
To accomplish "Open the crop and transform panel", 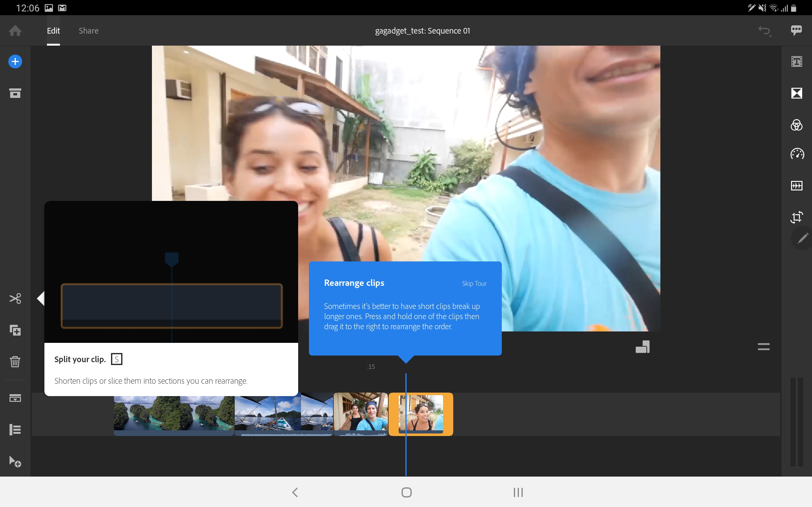I will pyautogui.click(x=796, y=217).
